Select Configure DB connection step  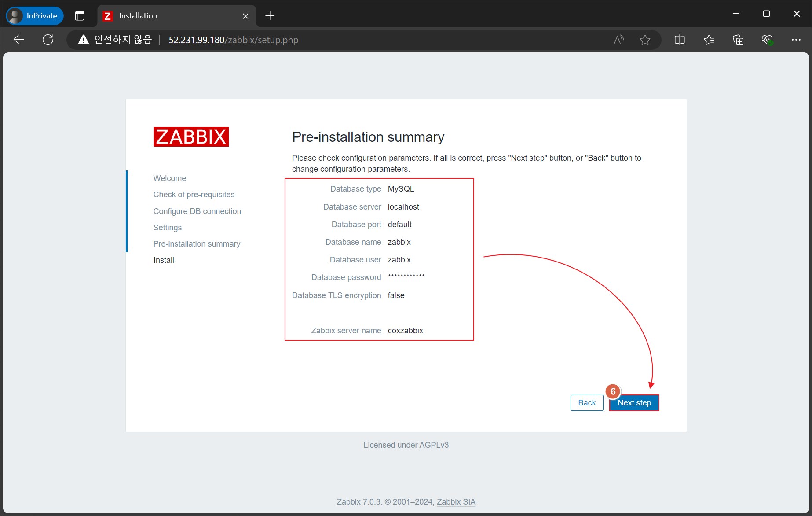(197, 211)
